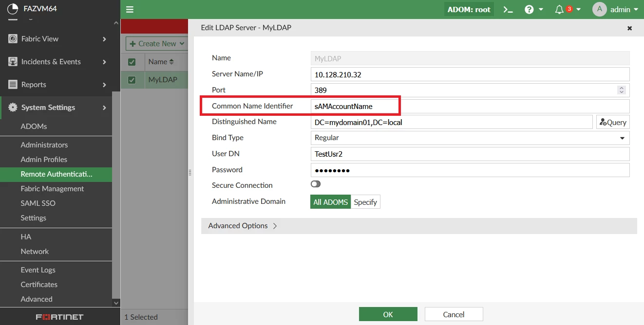Expand the Fabric View submenu arrow

pyautogui.click(x=104, y=39)
